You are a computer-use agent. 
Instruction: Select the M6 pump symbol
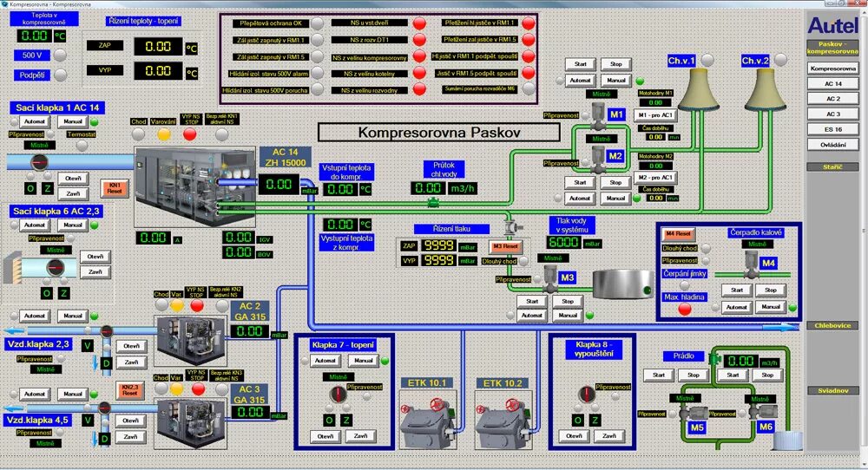(x=764, y=411)
